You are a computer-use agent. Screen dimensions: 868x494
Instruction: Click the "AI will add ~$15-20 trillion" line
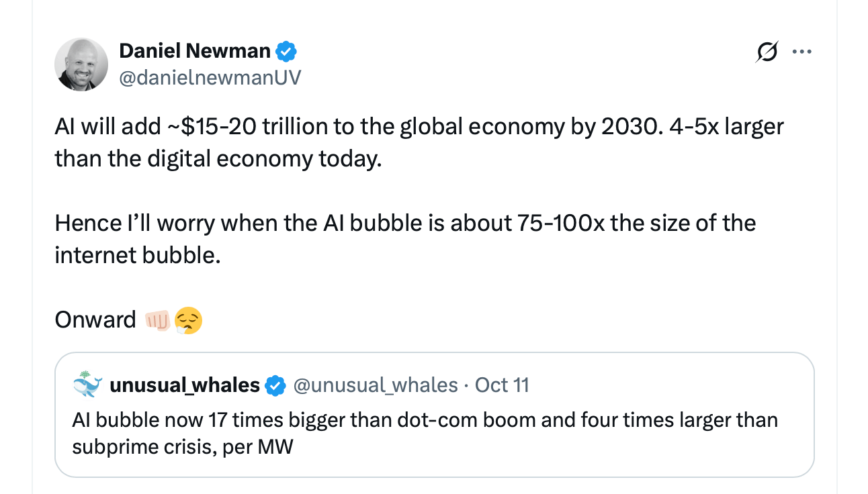(419, 127)
